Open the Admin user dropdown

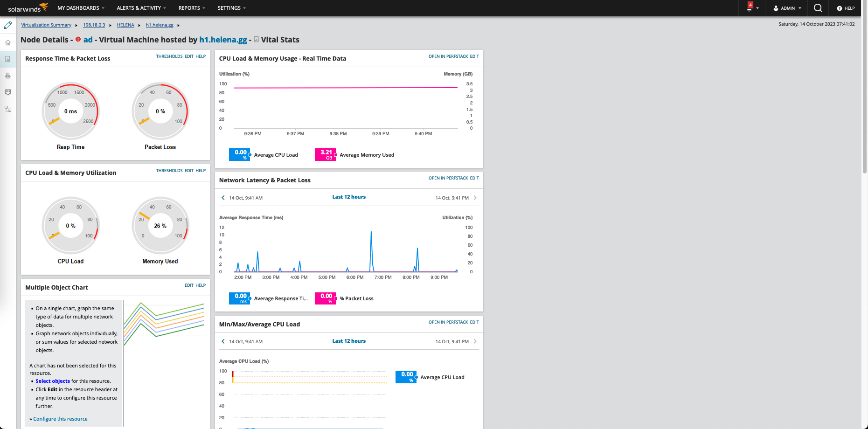787,8
